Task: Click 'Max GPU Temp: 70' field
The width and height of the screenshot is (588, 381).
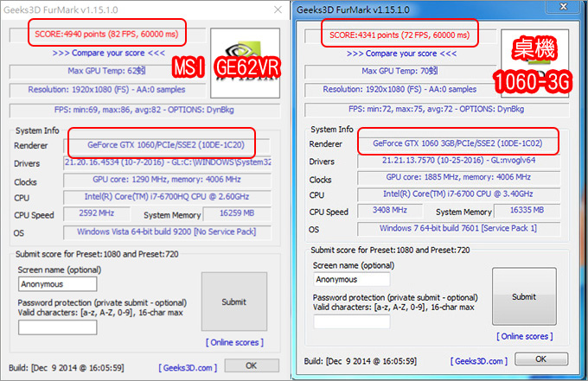Action: click(400, 71)
